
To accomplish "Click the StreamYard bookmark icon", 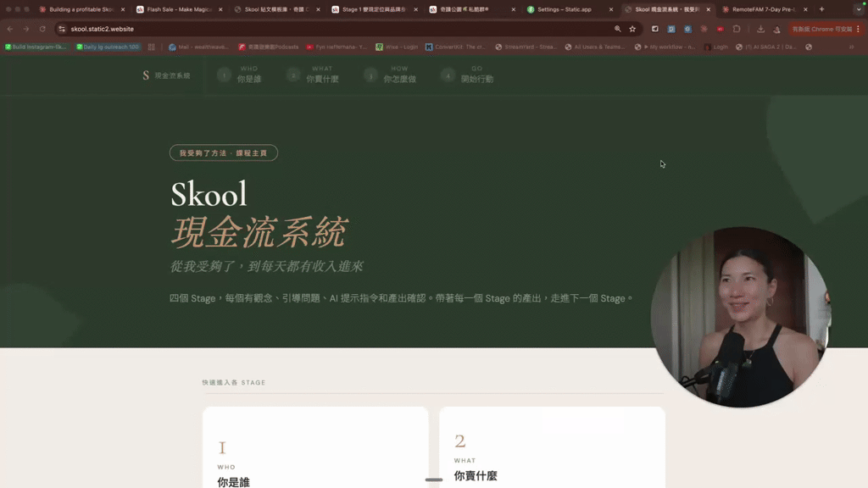I will pos(498,47).
